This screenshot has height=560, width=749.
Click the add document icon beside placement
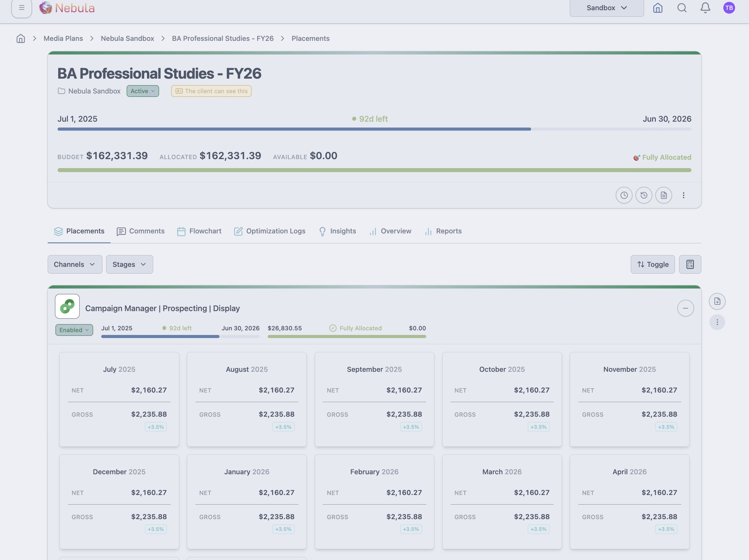[x=717, y=301]
